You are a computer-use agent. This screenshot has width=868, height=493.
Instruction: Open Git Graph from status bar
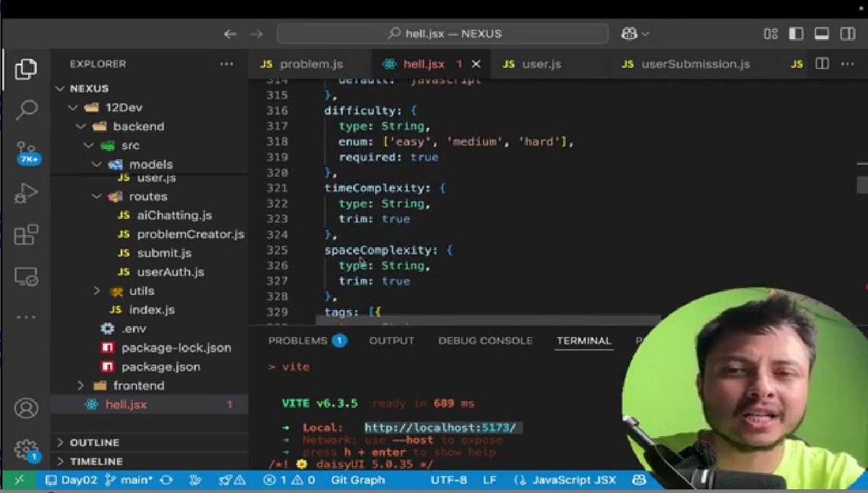358,480
